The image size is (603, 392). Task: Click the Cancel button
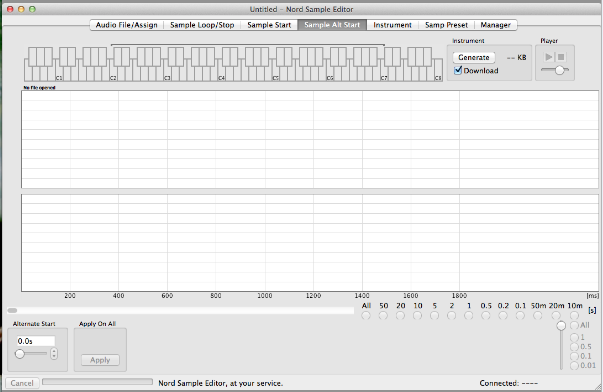[x=22, y=383]
